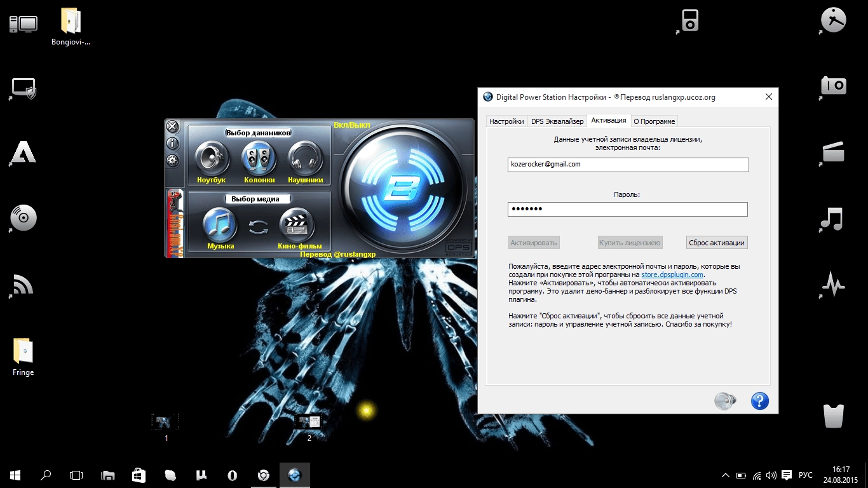The width and height of the screenshot is (868, 488).
Task: Open File Explorer from taskbar
Action: point(108,475)
